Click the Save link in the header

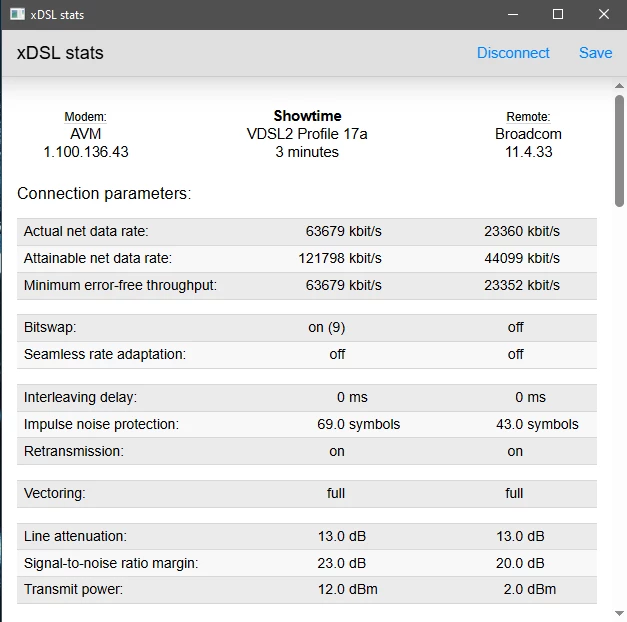(x=595, y=53)
